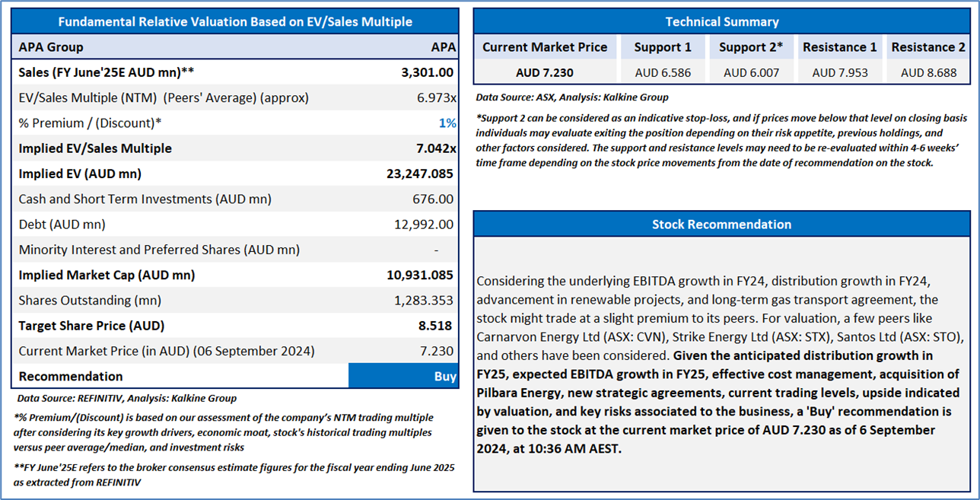This screenshot has width=980, height=500.
Task: Click the 'Stock Recommendation' header
Action: tap(721, 225)
